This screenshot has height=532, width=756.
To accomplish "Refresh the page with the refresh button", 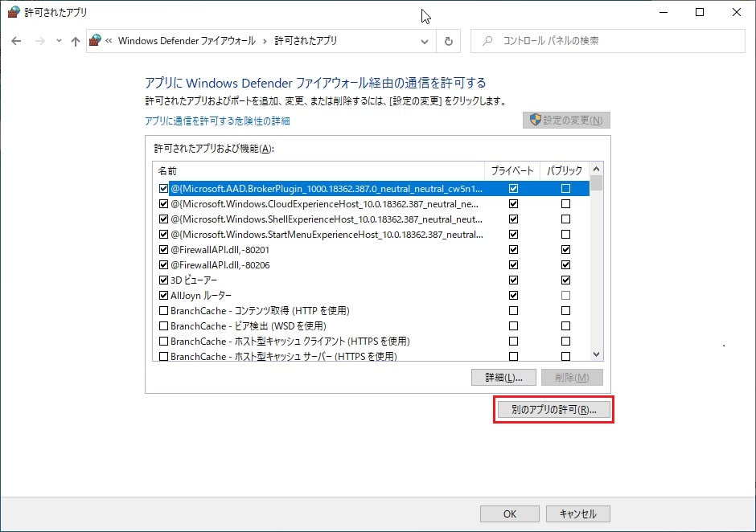I will (449, 42).
